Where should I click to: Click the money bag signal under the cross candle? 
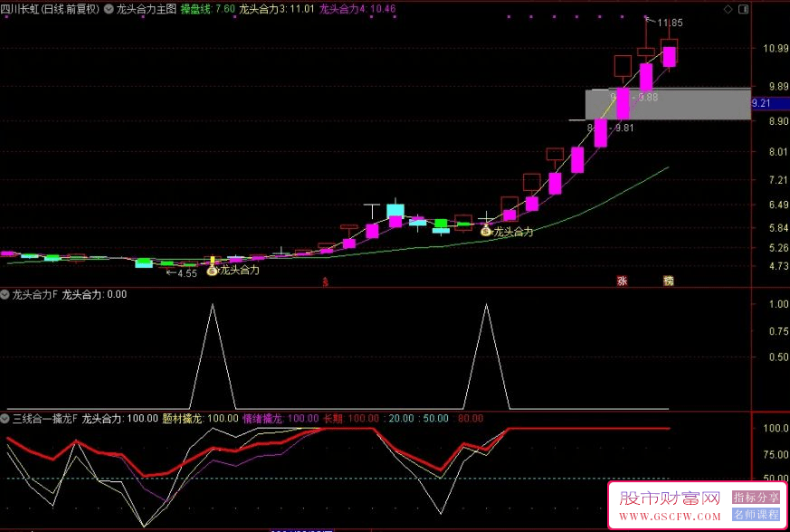click(x=486, y=232)
